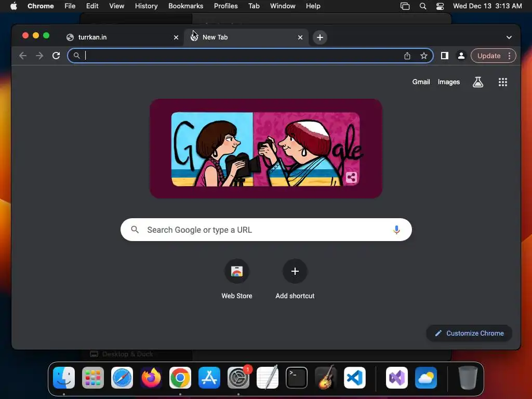The image size is (532, 399).
Task: Open the Trash in the dock
Action: coord(468,378)
